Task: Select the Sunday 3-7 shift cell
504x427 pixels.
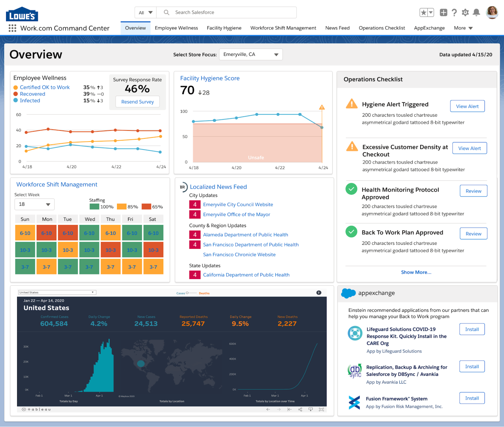Action: [25, 267]
